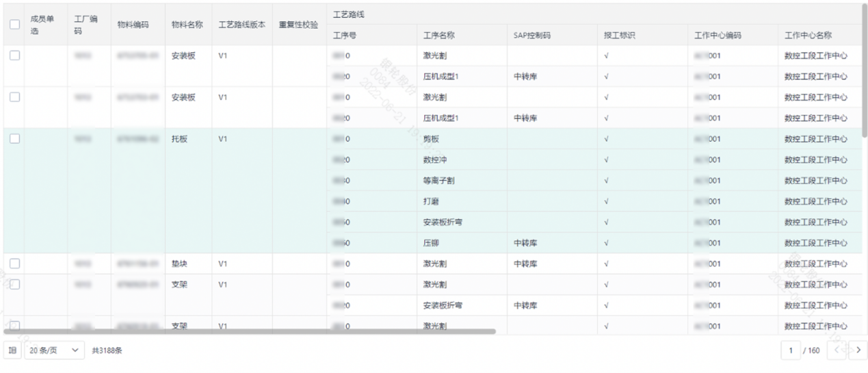Click the column settings icon at bottom left

click(12, 350)
